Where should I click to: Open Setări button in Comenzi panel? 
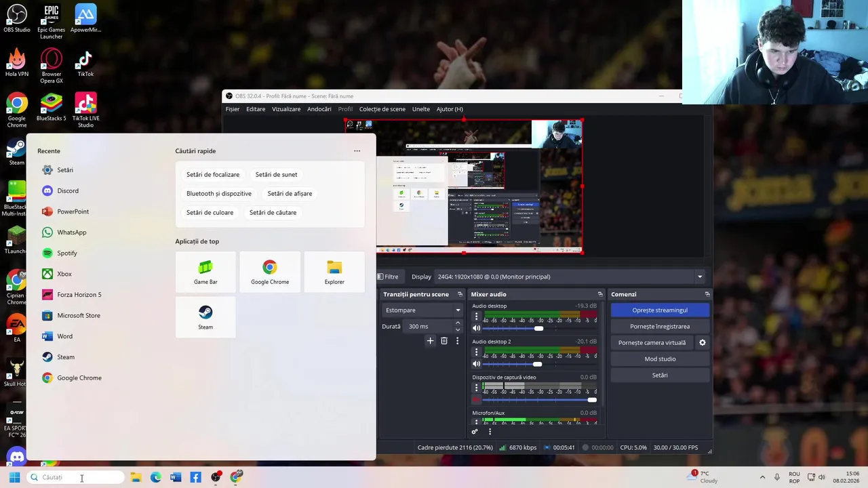coord(660,375)
